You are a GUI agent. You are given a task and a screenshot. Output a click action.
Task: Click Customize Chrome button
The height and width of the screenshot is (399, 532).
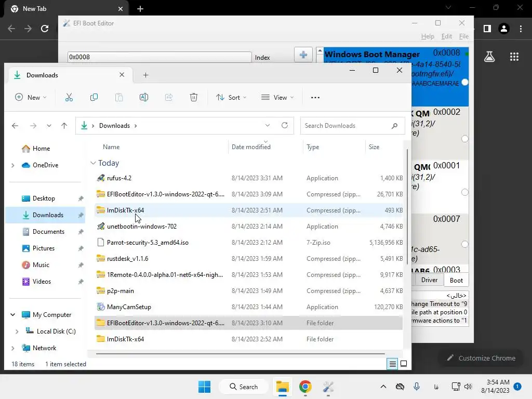(481, 358)
